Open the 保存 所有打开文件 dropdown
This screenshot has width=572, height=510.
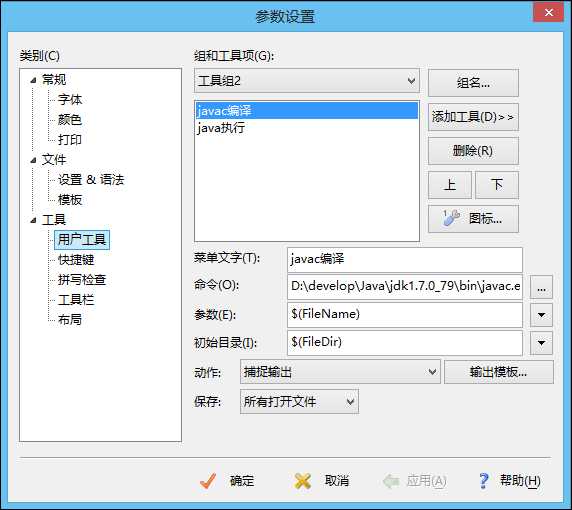point(299,402)
